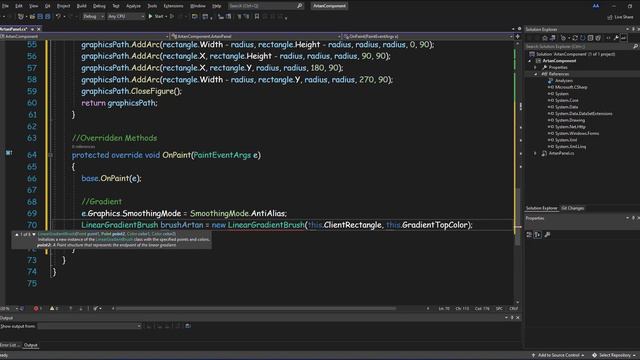Click the Solution Explorer home icon
This screenshot has height=360, width=640.
tap(544, 38)
